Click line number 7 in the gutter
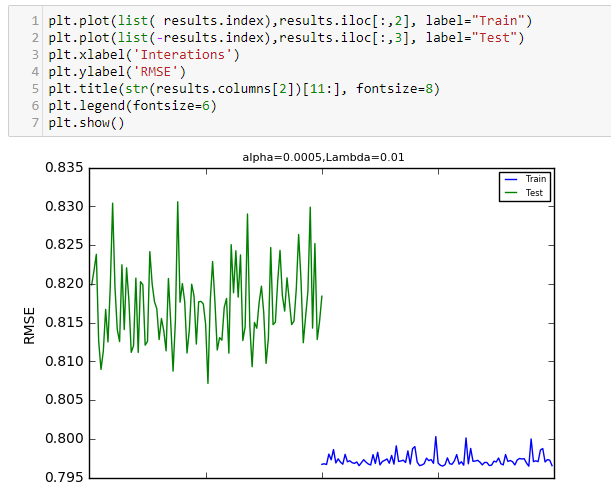 35,123
